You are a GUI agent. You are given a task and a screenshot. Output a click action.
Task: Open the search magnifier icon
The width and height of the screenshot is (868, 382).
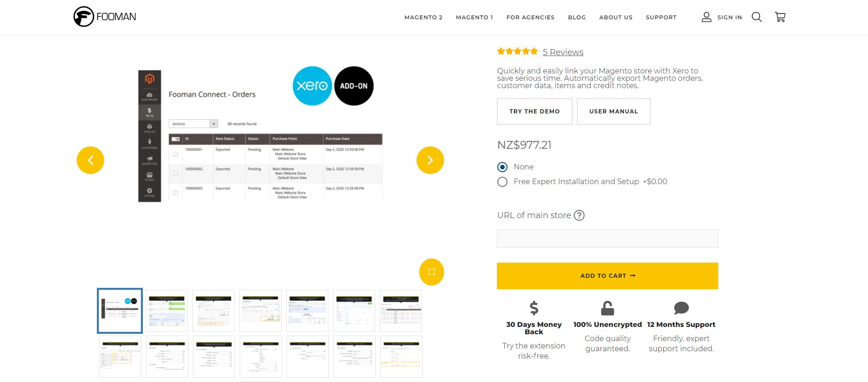pyautogui.click(x=756, y=17)
